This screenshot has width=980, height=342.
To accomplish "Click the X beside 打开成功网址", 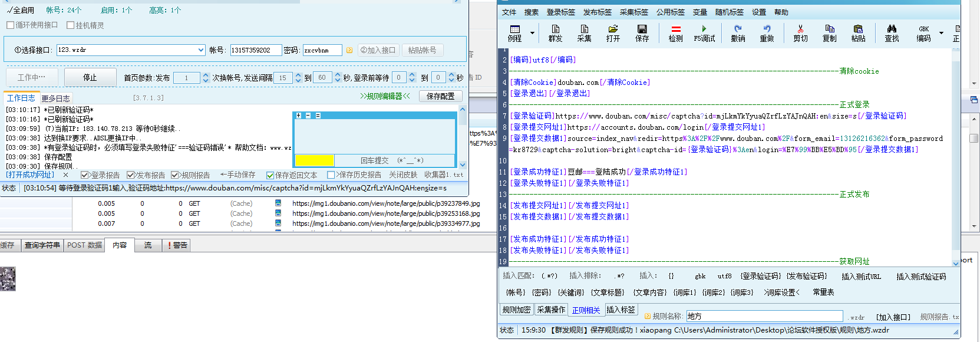I will [x=65, y=175].
